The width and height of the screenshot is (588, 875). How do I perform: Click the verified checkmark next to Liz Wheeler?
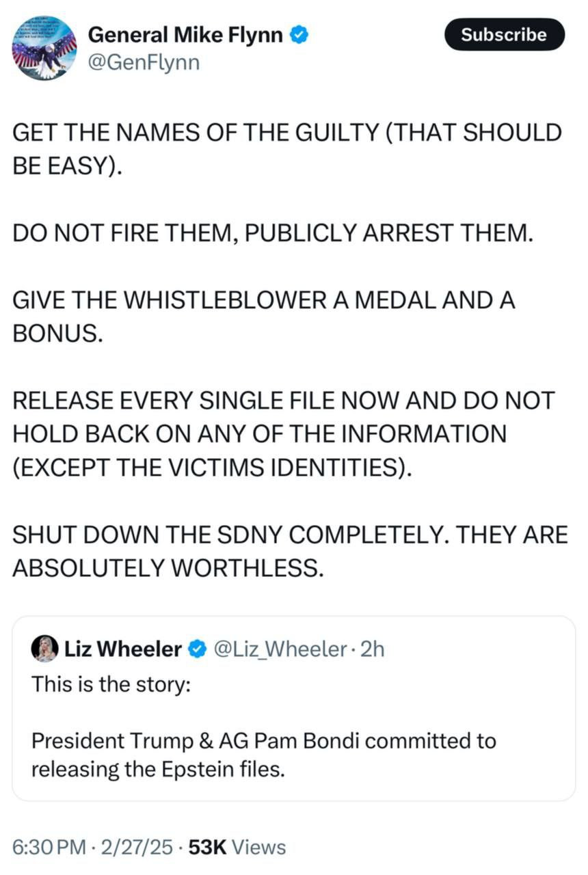(x=198, y=649)
